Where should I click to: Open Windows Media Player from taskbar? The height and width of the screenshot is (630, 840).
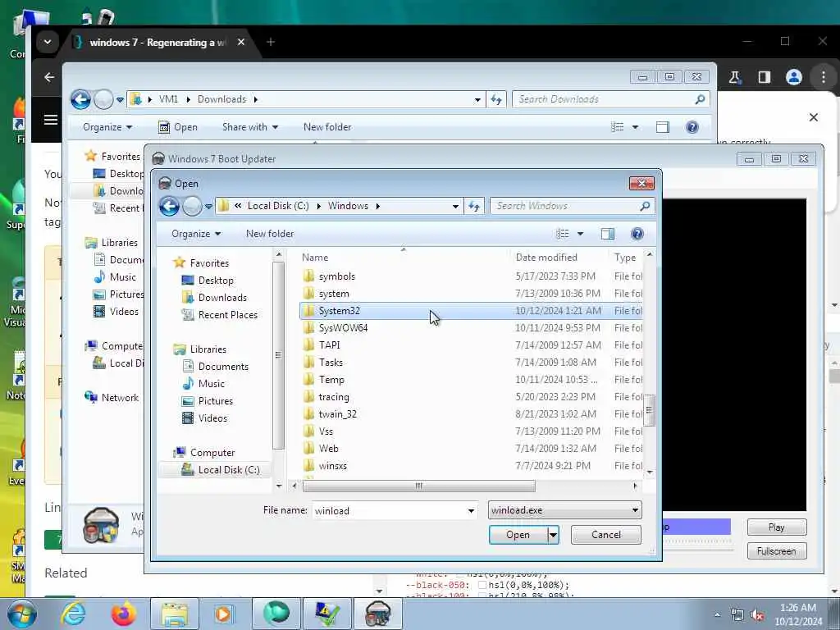pyautogui.click(x=224, y=614)
